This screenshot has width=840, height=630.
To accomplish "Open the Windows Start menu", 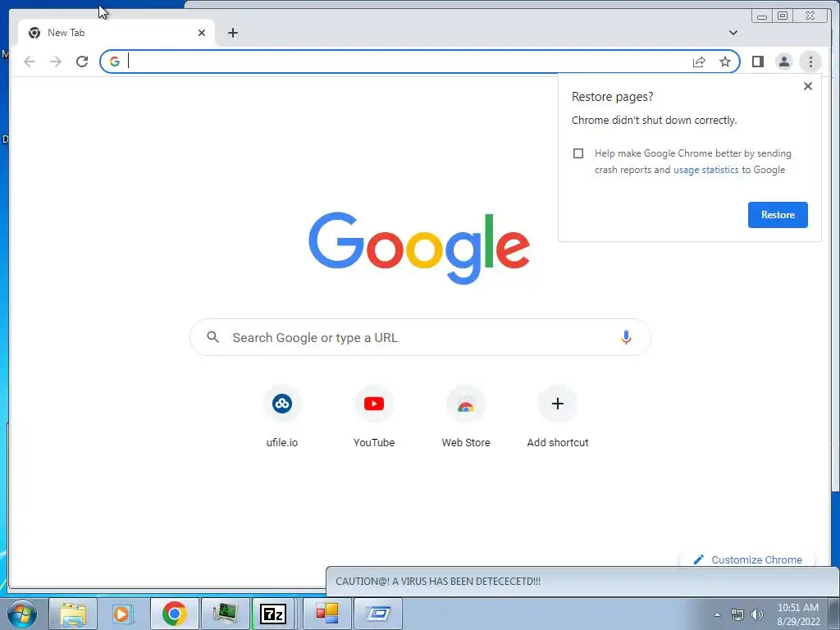I will pos(22,614).
